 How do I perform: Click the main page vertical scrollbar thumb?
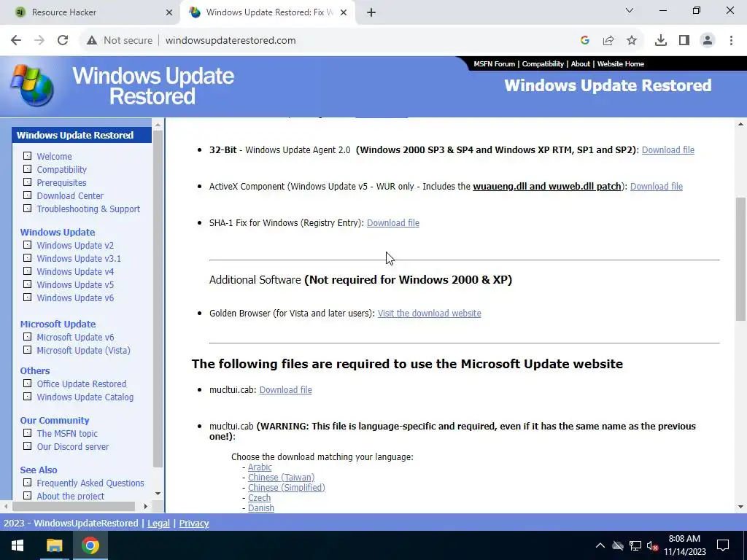740,260
